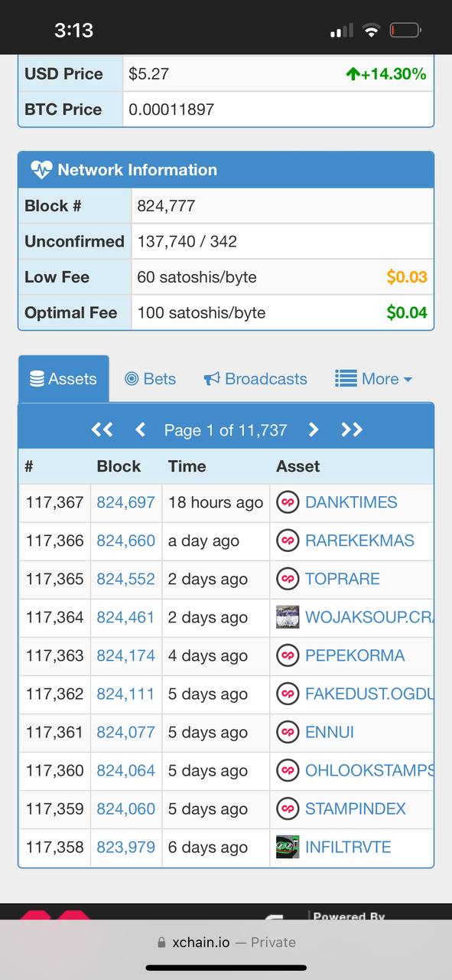
Task: Go to the last page of assets
Action: 352,430
